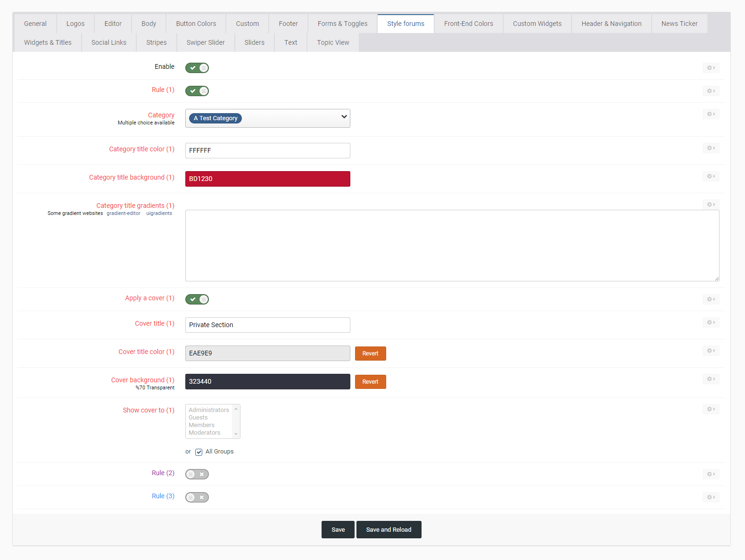
Task: Disable the Enable toggle switch
Action: tap(197, 68)
